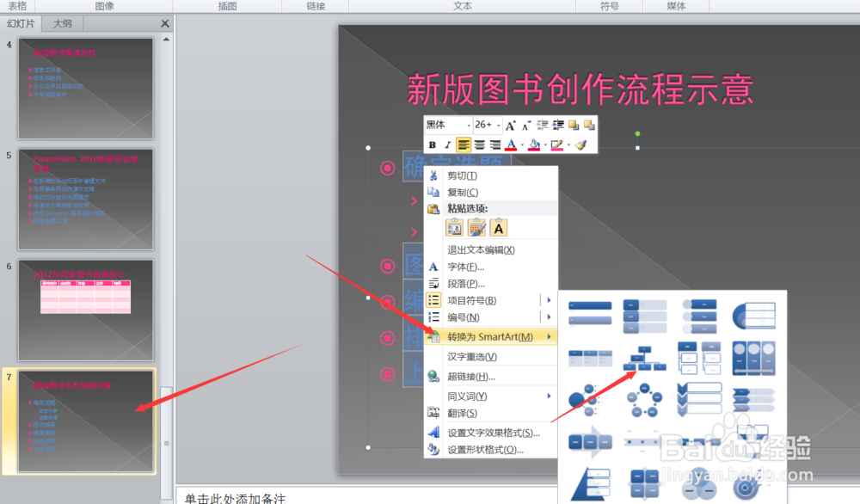Open the font name dropdown
This screenshot has height=504, width=860.
469,125
